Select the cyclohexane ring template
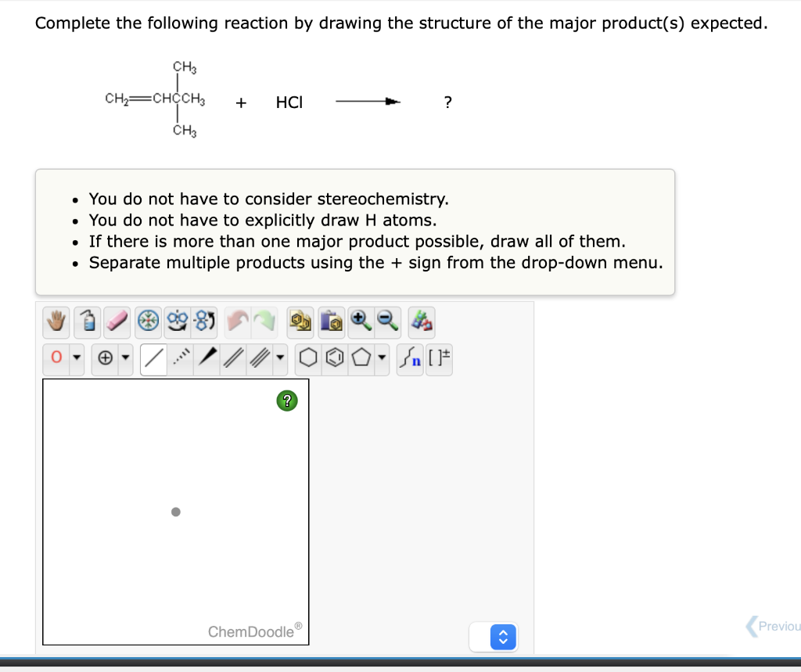Image resolution: width=801 pixels, height=672 pixels. point(307,359)
